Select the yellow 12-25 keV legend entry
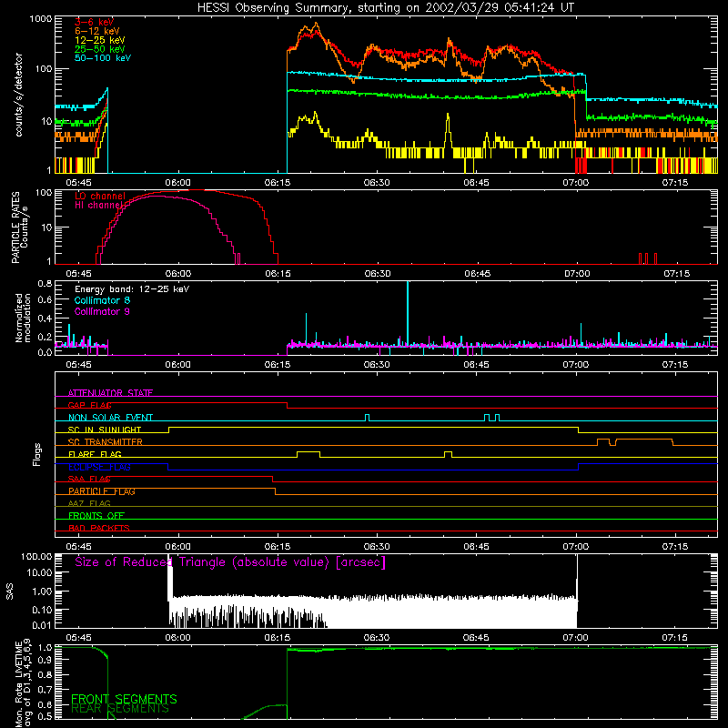The width and height of the screenshot is (728, 728). [x=100, y=40]
